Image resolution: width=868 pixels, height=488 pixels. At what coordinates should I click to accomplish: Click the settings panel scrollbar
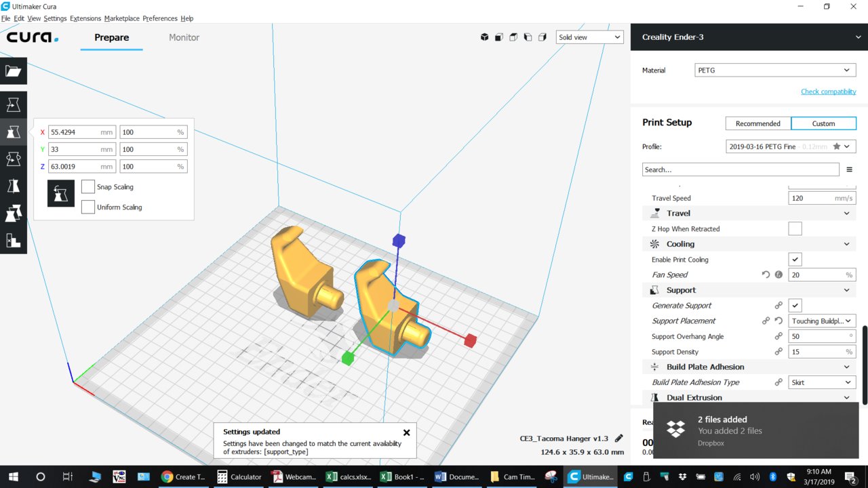pyautogui.click(x=865, y=365)
